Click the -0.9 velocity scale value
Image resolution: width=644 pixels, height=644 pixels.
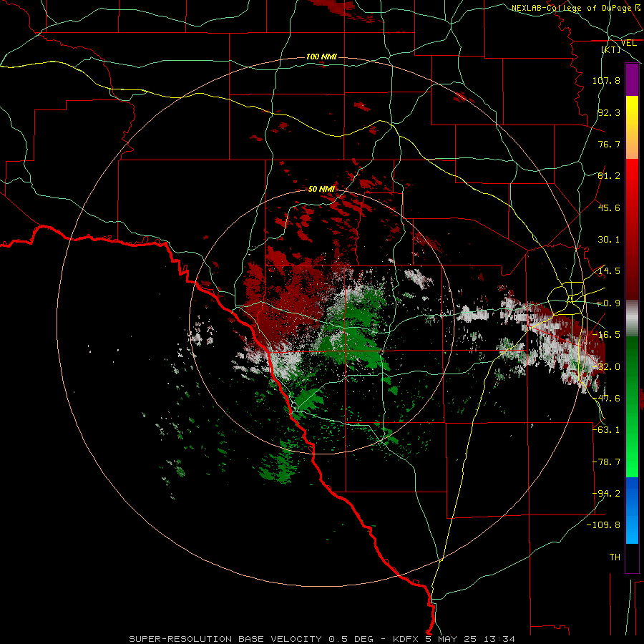point(609,303)
